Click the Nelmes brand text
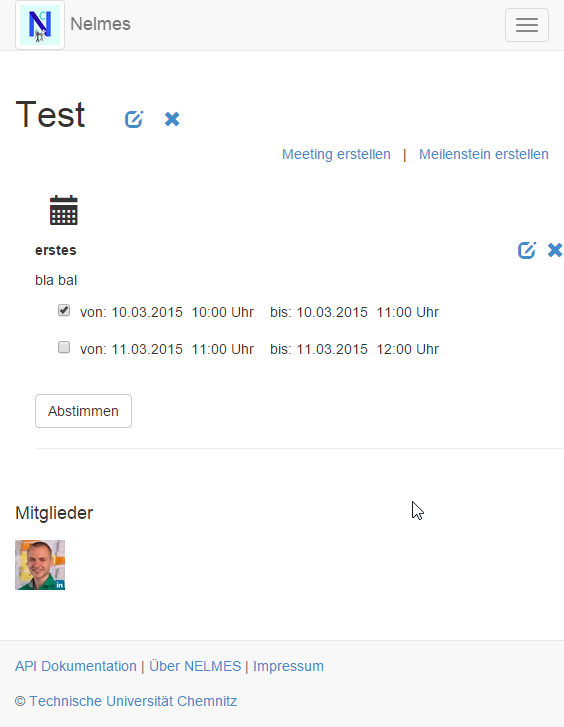564x727 pixels. (x=100, y=24)
